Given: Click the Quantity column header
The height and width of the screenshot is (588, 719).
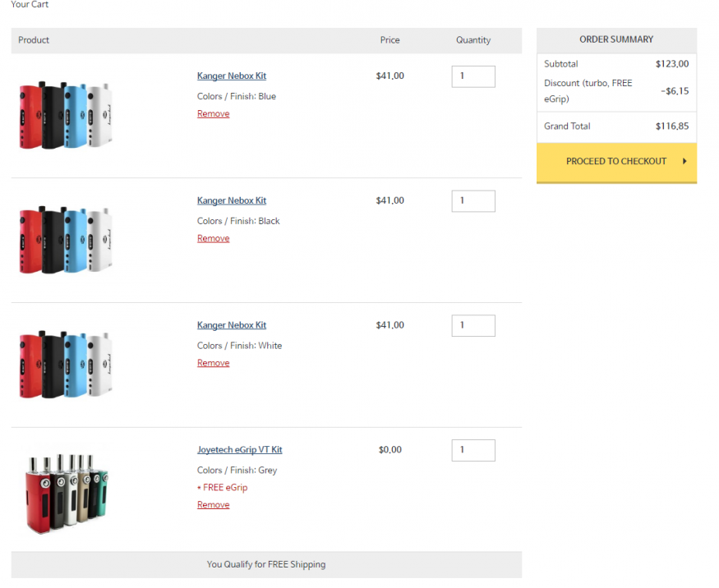Looking at the screenshot, I should [473, 40].
